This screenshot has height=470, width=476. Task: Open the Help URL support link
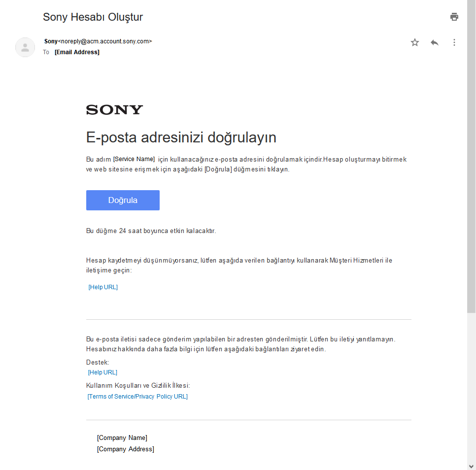click(102, 287)
